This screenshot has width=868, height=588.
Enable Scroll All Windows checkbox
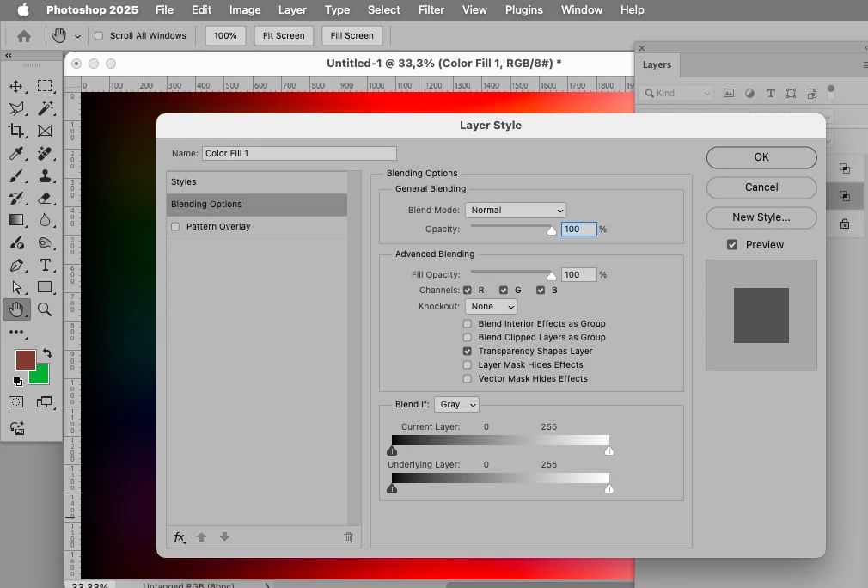[99, 35]
